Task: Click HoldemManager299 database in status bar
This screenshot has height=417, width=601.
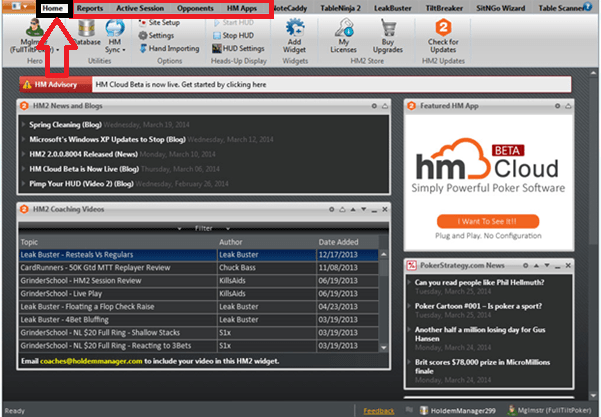Action: pos(458,410)
